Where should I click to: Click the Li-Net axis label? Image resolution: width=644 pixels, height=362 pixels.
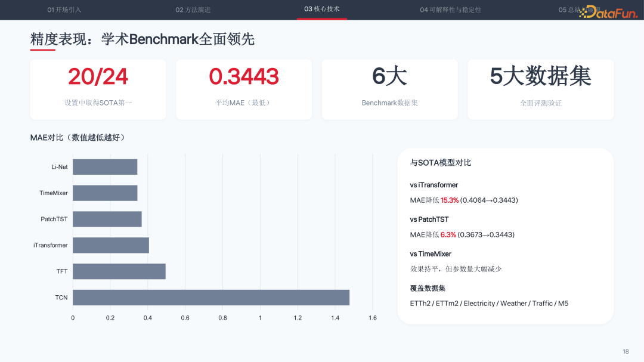60,167
